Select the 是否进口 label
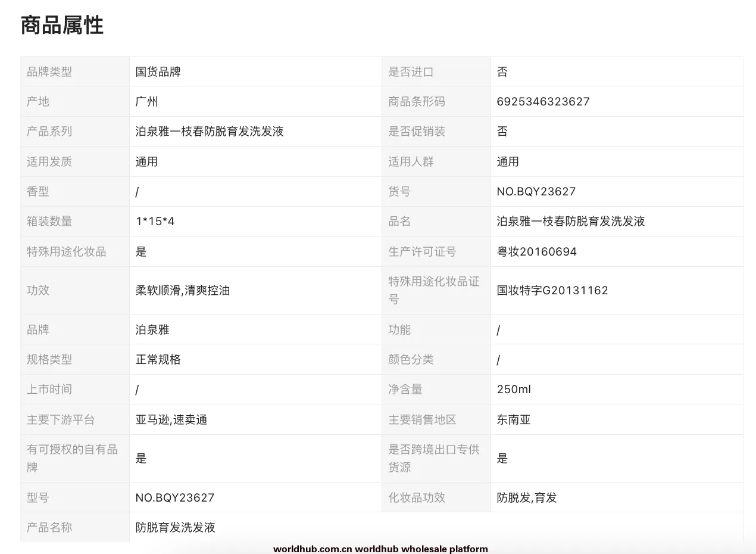Screen dimensions: 756x554 411,71
